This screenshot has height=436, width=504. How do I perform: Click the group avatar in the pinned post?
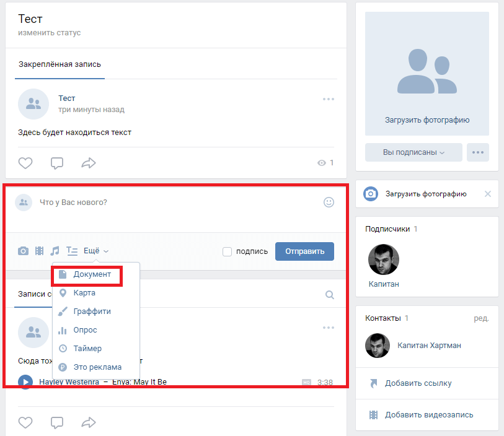pyautogui.click(x=33, y=104)
